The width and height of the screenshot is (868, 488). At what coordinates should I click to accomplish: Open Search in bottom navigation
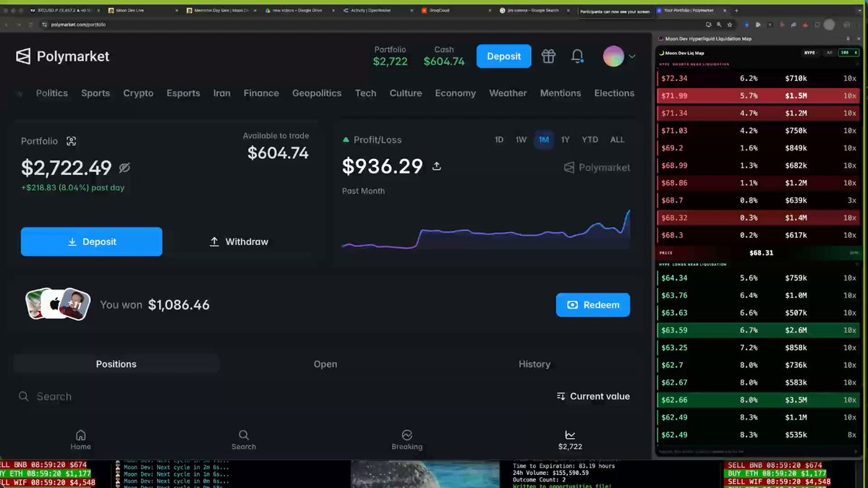pos(244,440)
